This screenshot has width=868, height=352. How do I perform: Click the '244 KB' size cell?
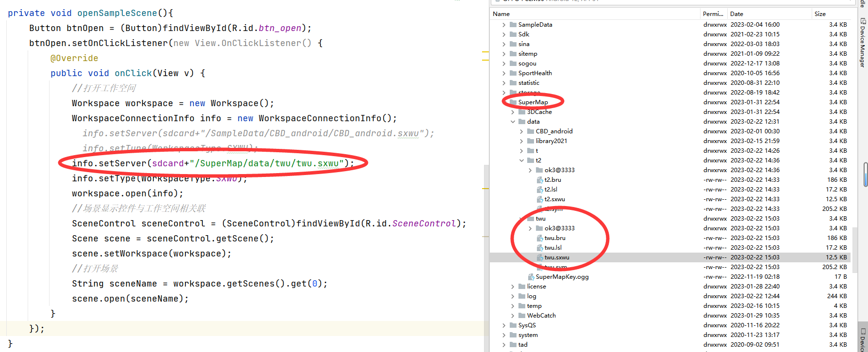click(x=837, y=296)
